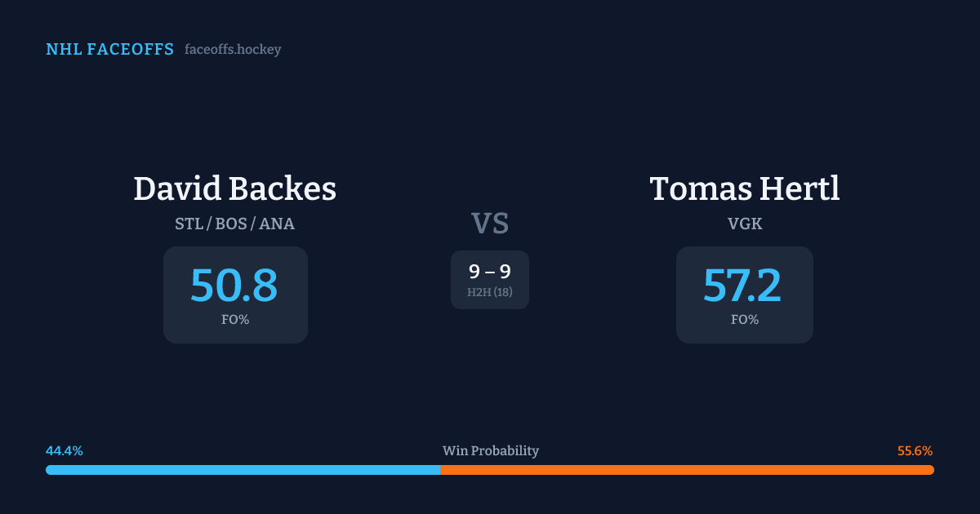Viewport: 980px width, 514px height.
Task: Click the STL / BOS / ANA team line
Action: pyautogui.click(x=235, y=224)
